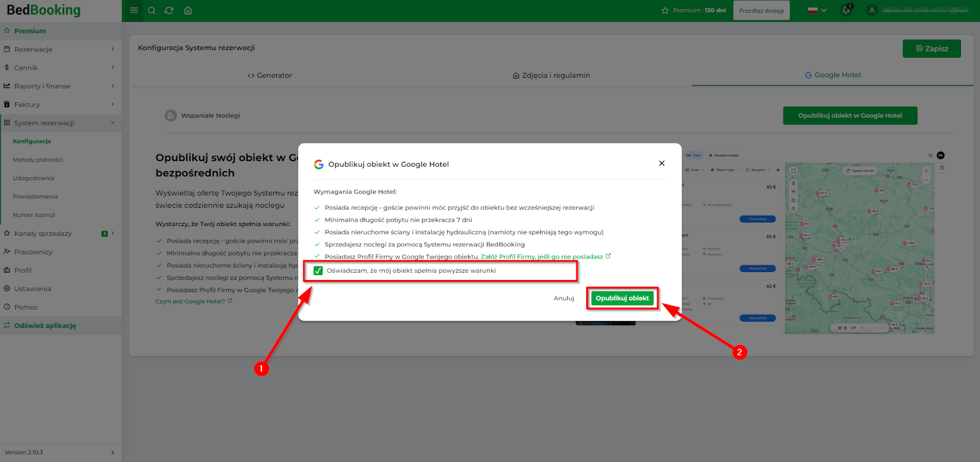This screenshot has height=462, width=980.
Task: Uncheck the Oświadczam conditions checkbox
Action: click(x=318, y=271)
